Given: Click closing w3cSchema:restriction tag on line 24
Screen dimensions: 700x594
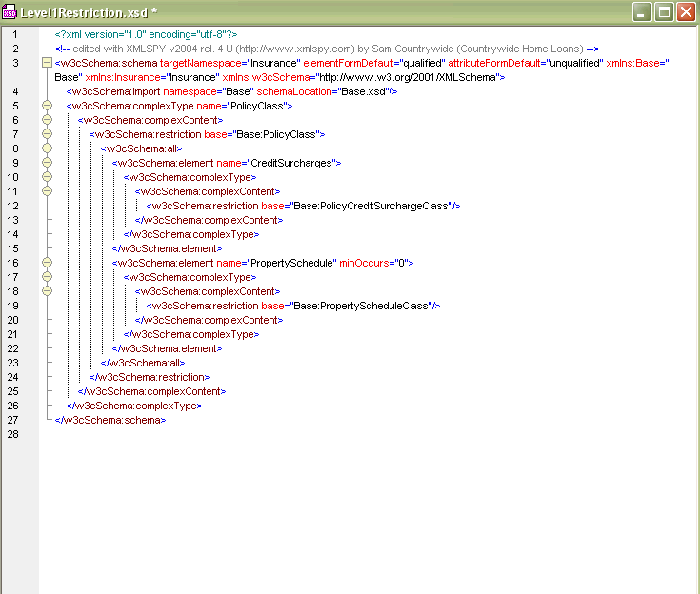Looking at the screenshot, I should click(150, 377).
